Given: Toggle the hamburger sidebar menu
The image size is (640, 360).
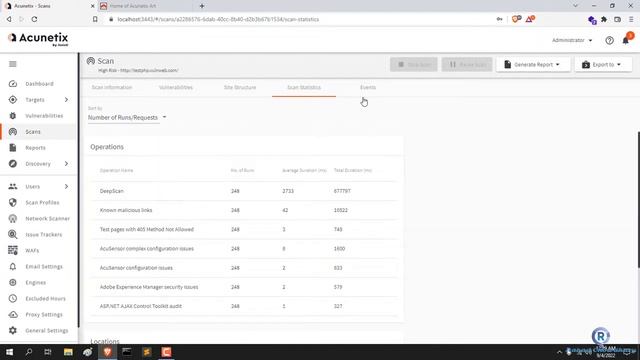Looking at the screenshot, I should (x=13, y=64).
